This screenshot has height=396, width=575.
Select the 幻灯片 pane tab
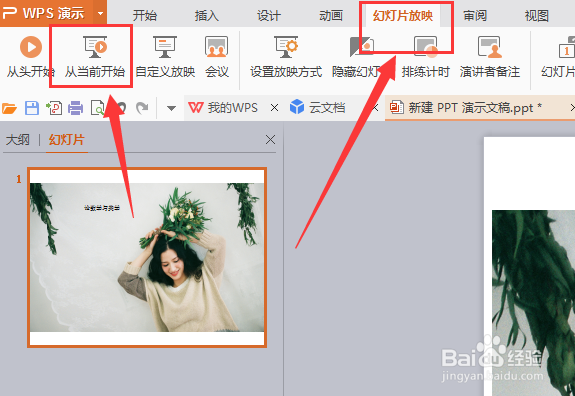click(67, 140)
